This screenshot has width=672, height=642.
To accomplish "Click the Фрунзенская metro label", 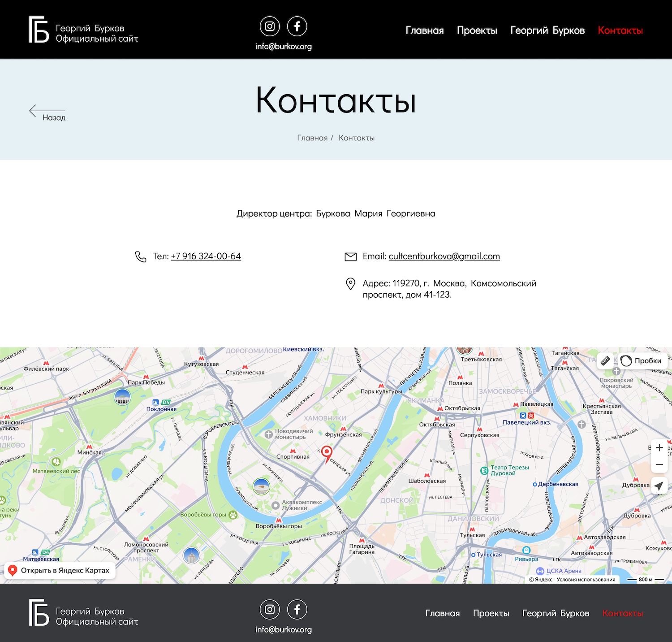I will [x=344, y=434].
